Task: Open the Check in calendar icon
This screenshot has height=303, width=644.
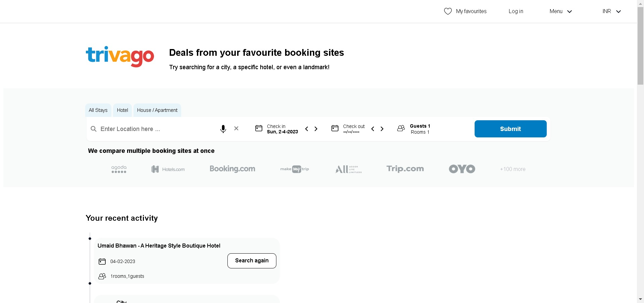Action: (259, 128)
